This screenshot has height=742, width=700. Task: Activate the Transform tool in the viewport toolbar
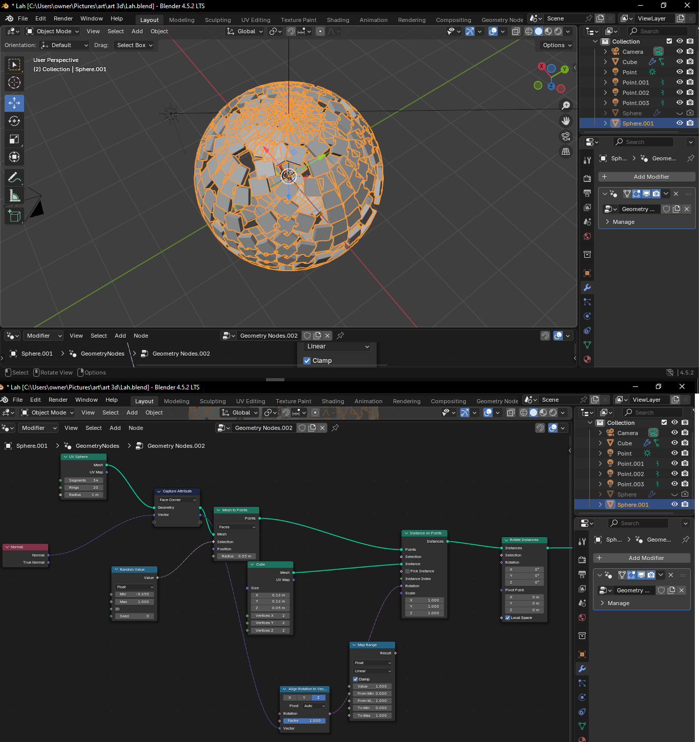14,157
